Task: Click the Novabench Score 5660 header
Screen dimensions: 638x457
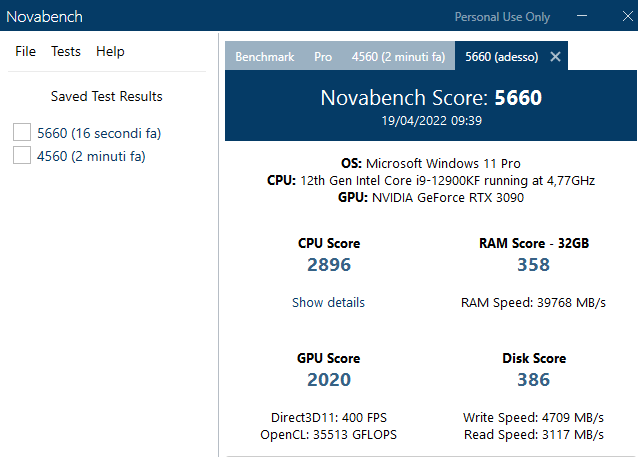Action: 430,98
